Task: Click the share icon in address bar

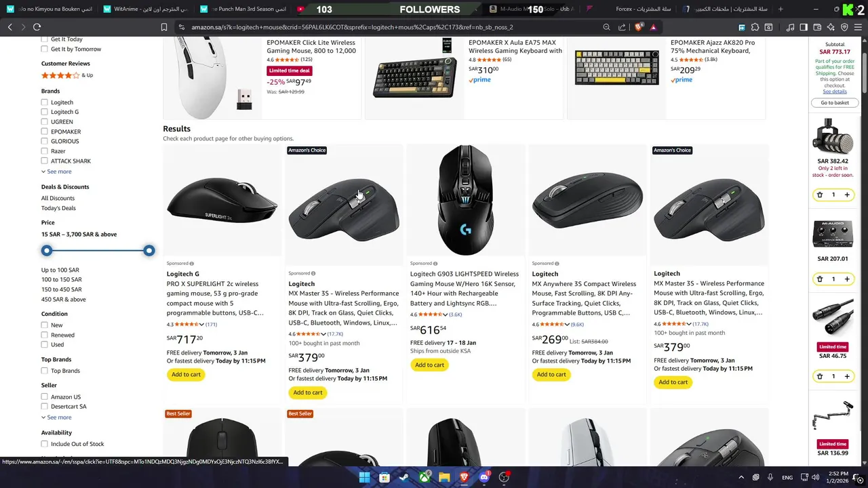Action: click(x=622, y=27)
